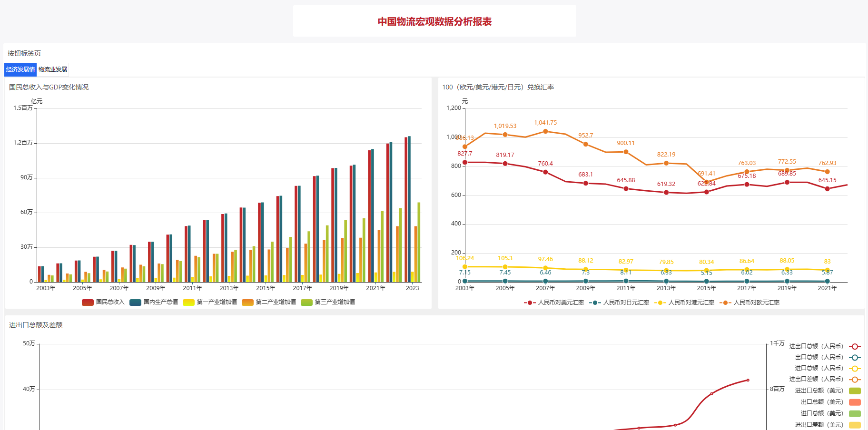This screenshot has height=430, width=868.
Task: Click red 国民总收入 legend swatch
Action: click(x=88, y=302)
